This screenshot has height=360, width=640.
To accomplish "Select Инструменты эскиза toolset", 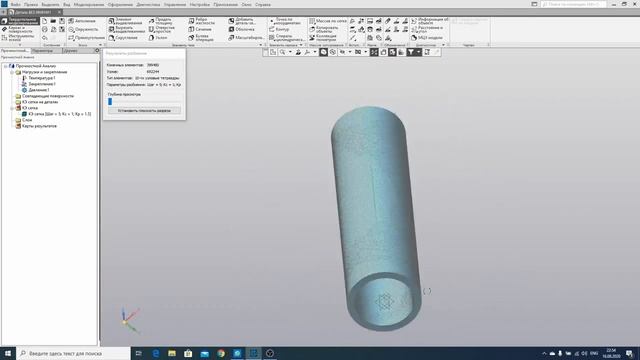I will click(x=18, y=38).
